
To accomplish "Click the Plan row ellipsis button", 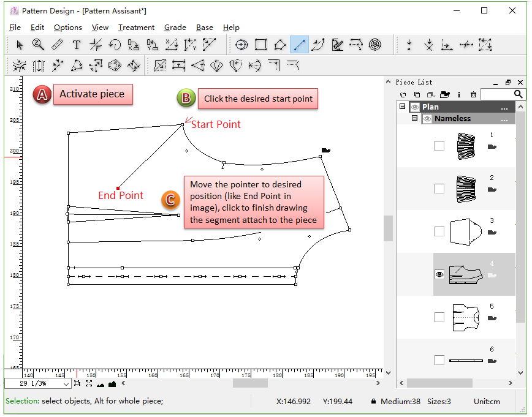I will [x=504, y=107].
